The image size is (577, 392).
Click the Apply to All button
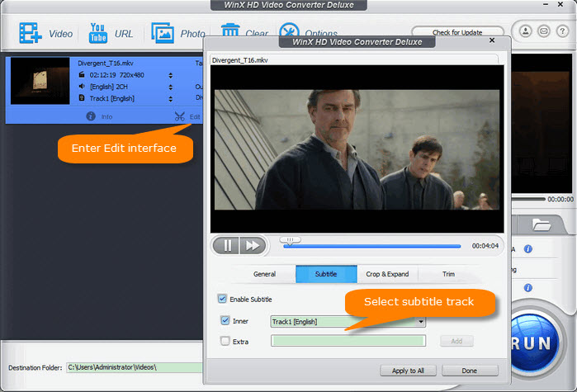pos(408,371)
